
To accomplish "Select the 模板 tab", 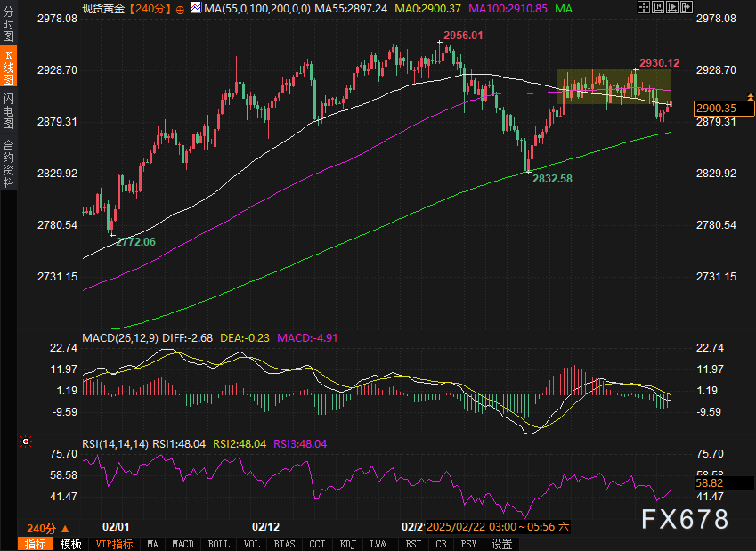I will [70, 544].
